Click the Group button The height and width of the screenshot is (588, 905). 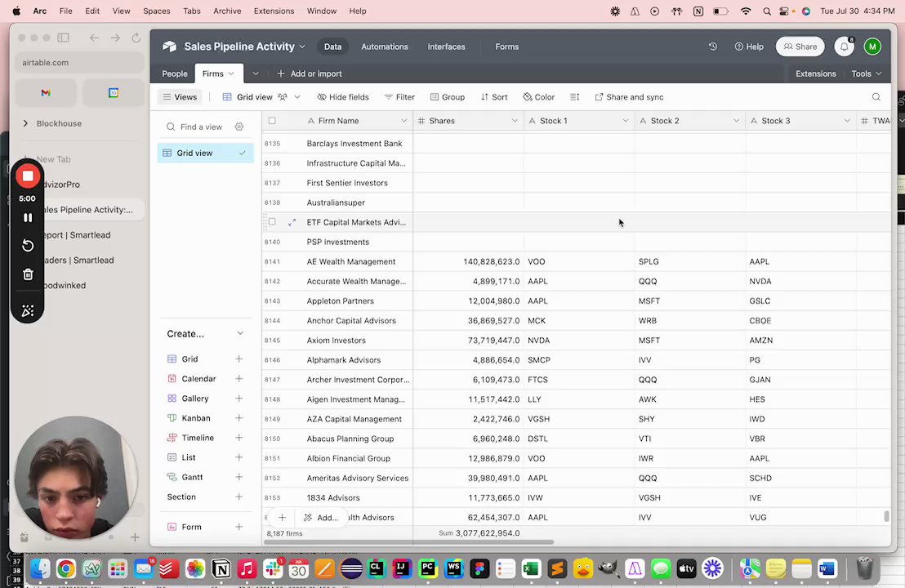tap(448, 97)
